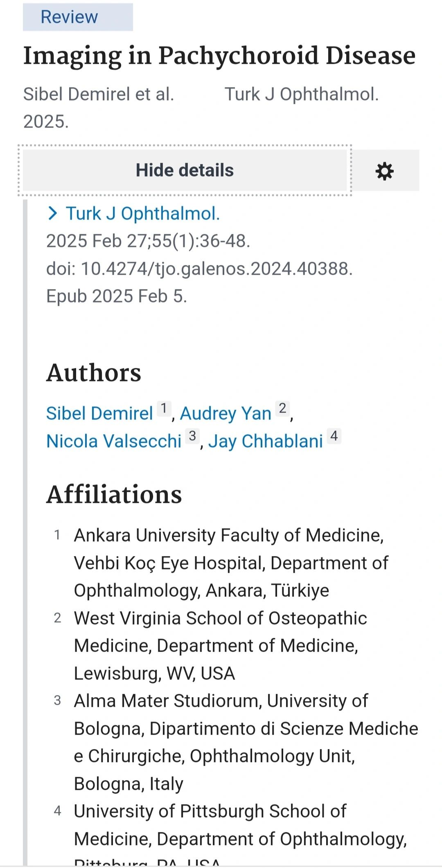Select the Authors section heading
The width and height of the screenshot is (442, 868).
point(94,372)
